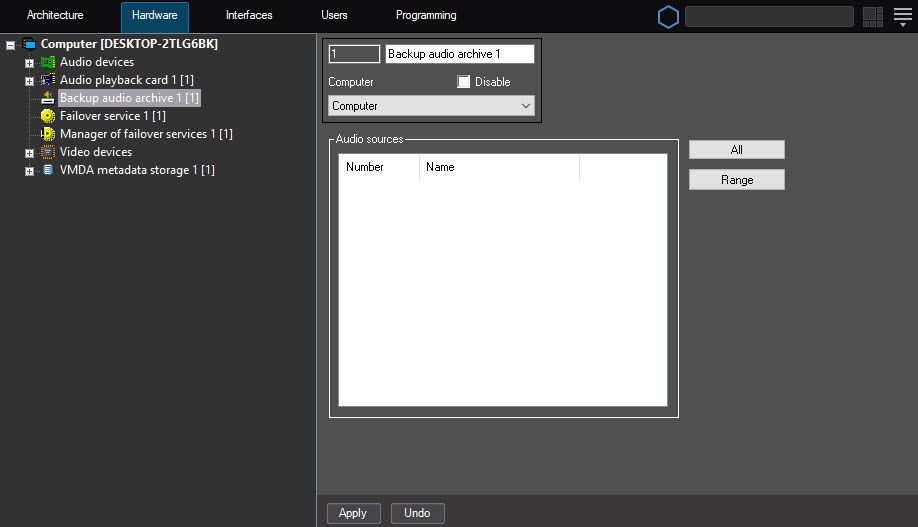Open the layout grid icon at top right
918x527 pixels.
point(872,16)
